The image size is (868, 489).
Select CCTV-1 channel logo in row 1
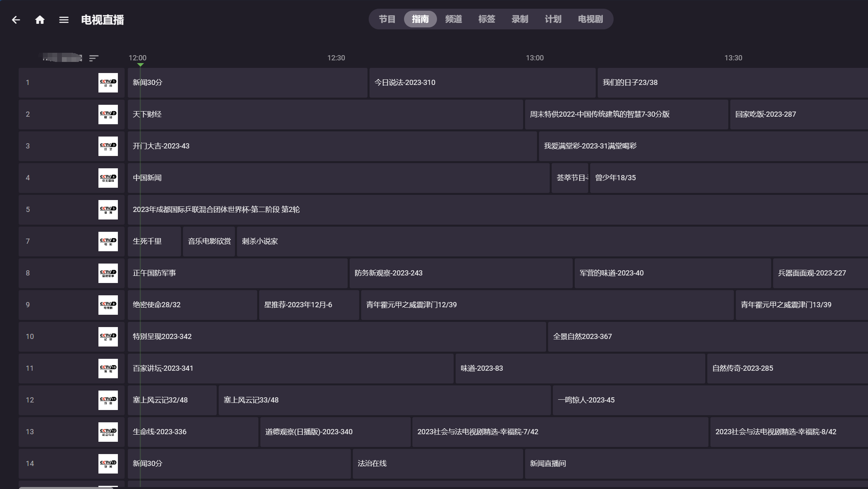click(108, 83)
